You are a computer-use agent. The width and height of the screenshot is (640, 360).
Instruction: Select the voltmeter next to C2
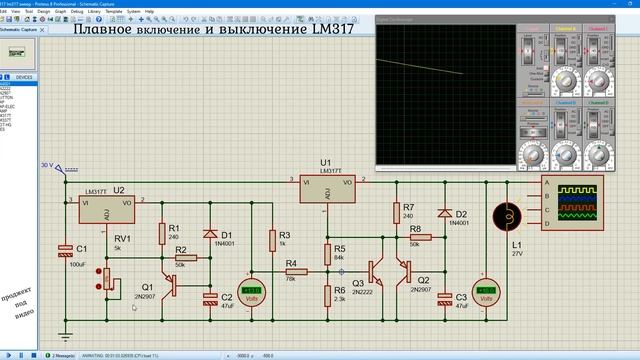252,293
